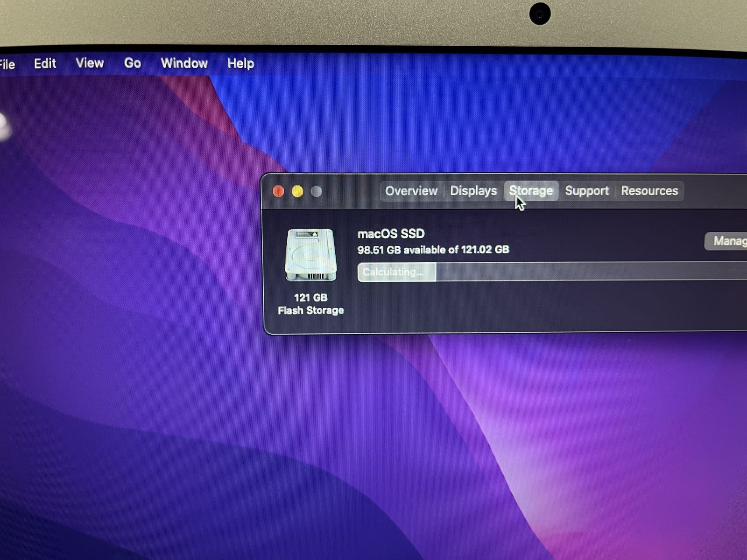The height and width of the screenshot is (560, 747).
Task: Open the Help menu
Action: point(240,63)
